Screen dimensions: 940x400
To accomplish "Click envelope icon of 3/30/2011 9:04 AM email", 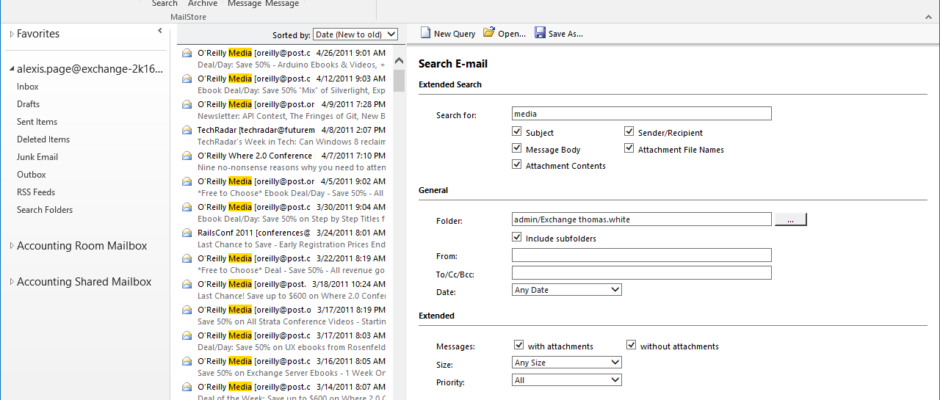I will (186, 207).
